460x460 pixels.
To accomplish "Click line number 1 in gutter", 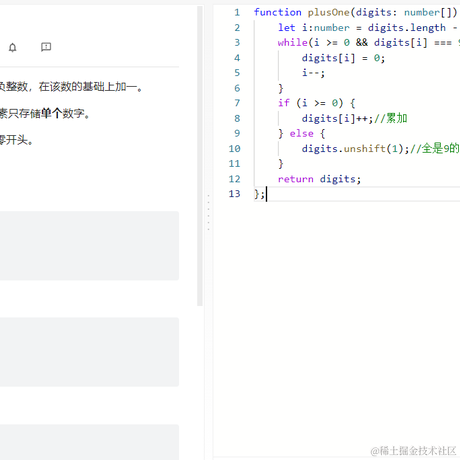I will [237, 12].
